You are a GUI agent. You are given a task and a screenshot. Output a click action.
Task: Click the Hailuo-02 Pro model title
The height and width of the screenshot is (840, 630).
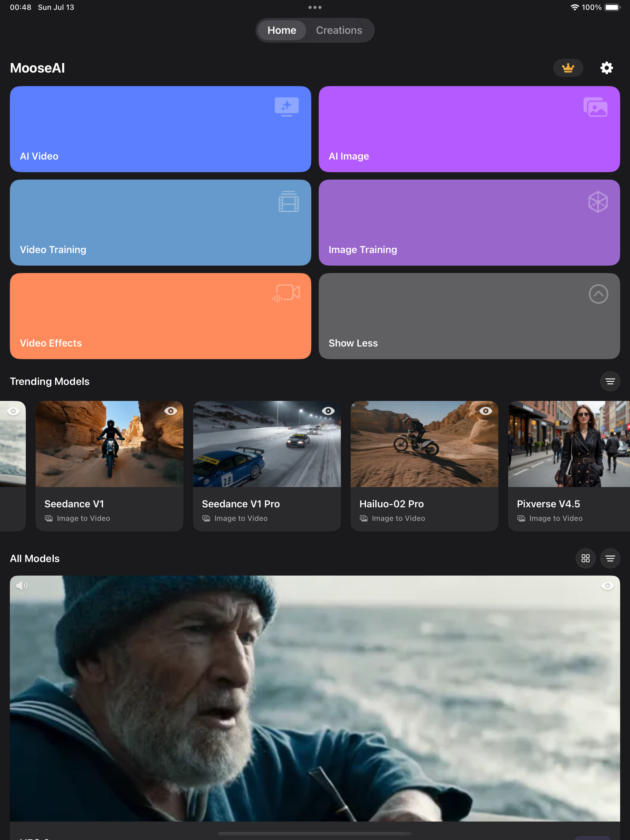coord(391,504)
